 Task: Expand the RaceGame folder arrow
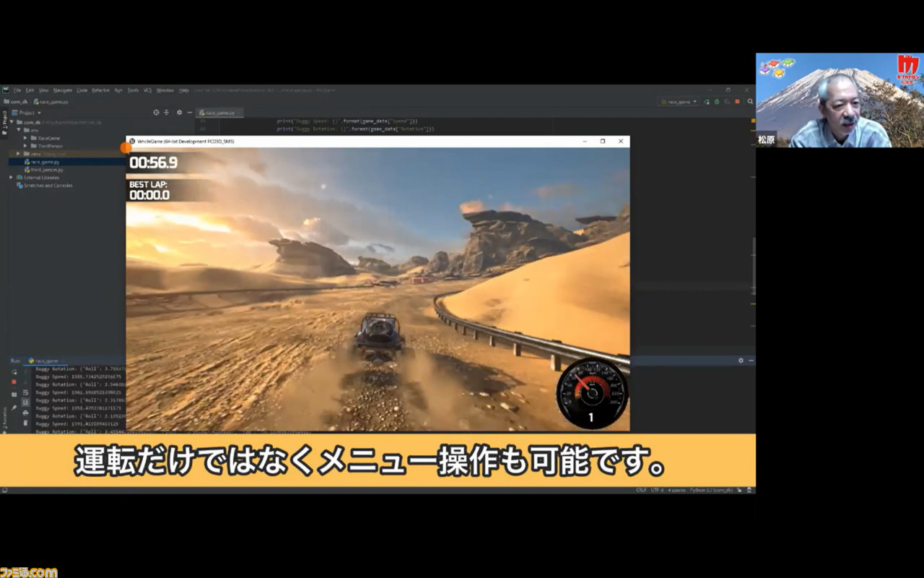[26, 137]
